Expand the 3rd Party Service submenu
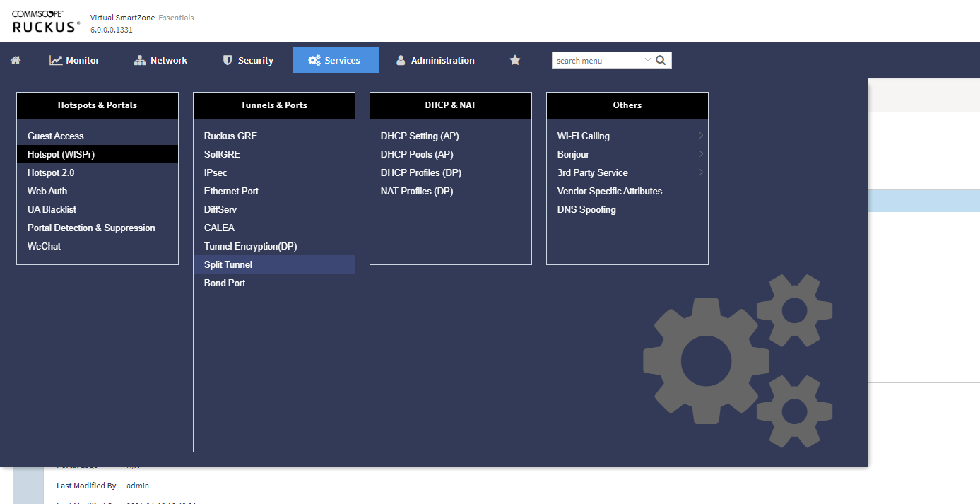 (x=701, y=172)
